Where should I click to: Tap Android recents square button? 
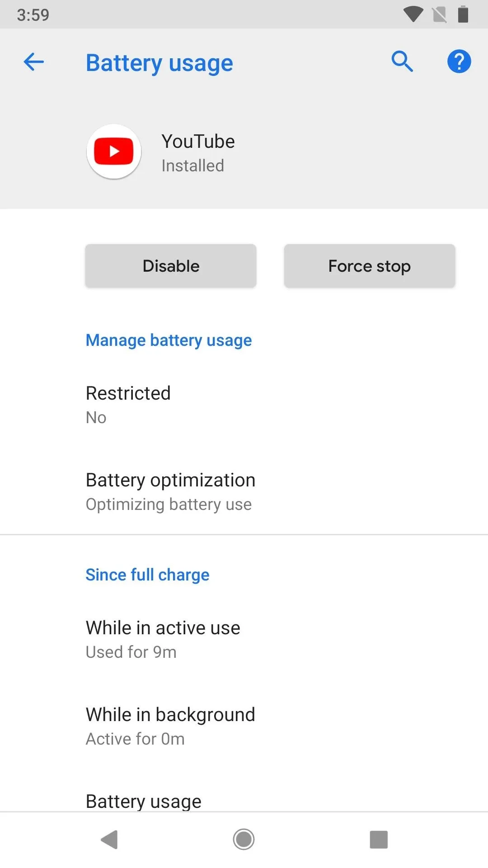pyautogui.click(x=379, y=840)
